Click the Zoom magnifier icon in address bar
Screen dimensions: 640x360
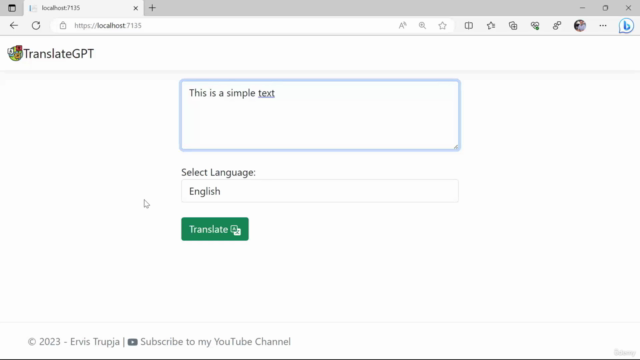click(x=422, y=25)
